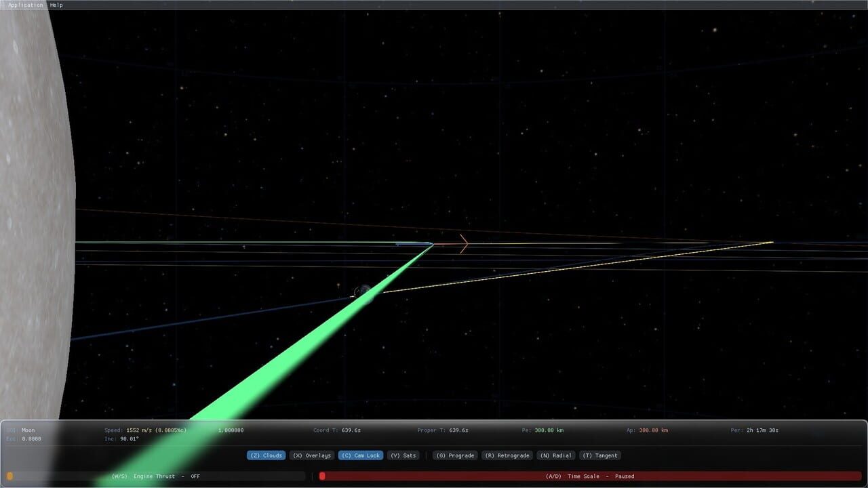The width and height of the screenshot is (868, 488).
Task: Open the Help menu
Action: point(56,5)
